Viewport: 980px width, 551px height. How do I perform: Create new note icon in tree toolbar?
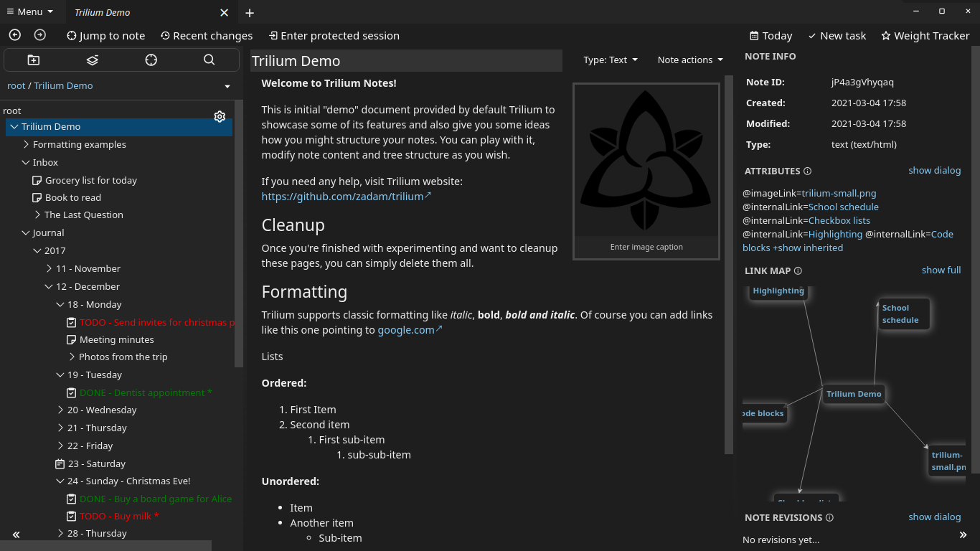34,60
